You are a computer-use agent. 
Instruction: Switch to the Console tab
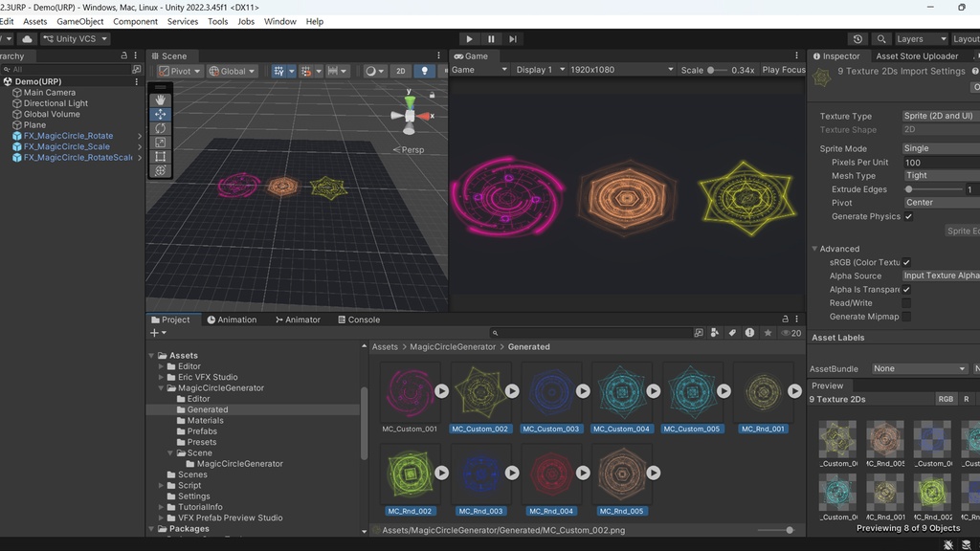pyautogui.click(x=359, y=320)
